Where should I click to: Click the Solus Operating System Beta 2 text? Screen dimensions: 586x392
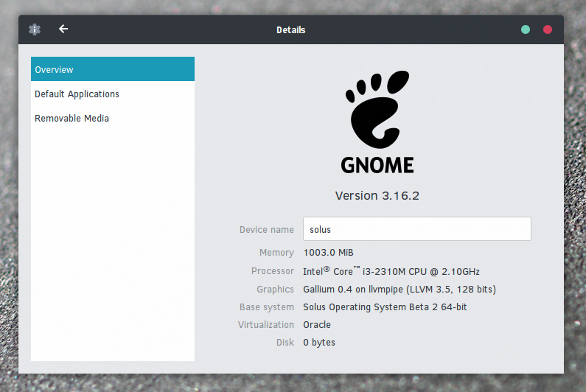click(385, 307)
